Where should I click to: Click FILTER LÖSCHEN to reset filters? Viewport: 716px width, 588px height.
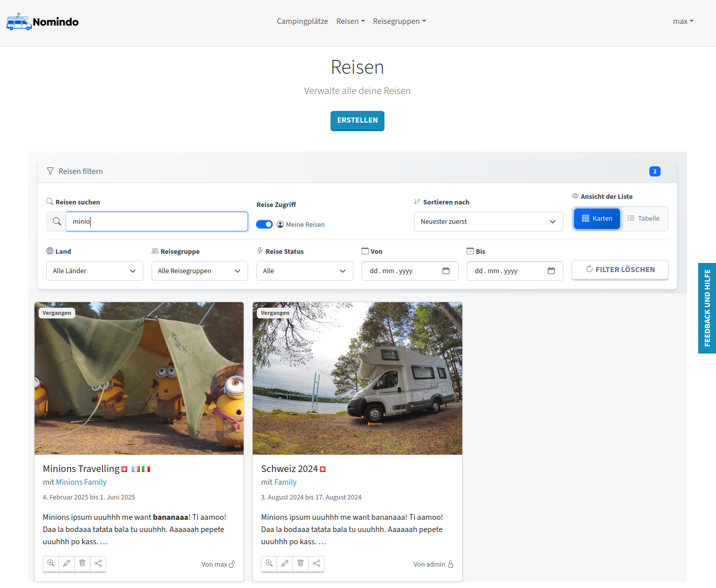620,270
